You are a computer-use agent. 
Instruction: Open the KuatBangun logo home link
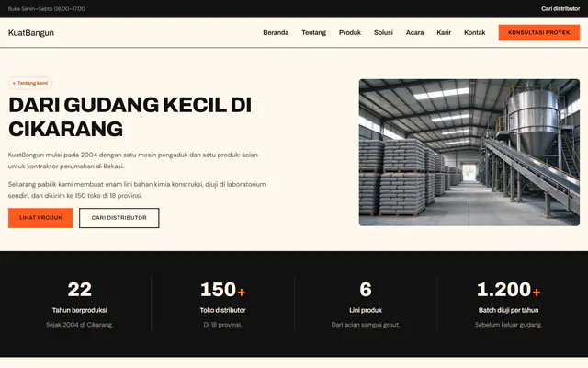(x=31, y=33)
